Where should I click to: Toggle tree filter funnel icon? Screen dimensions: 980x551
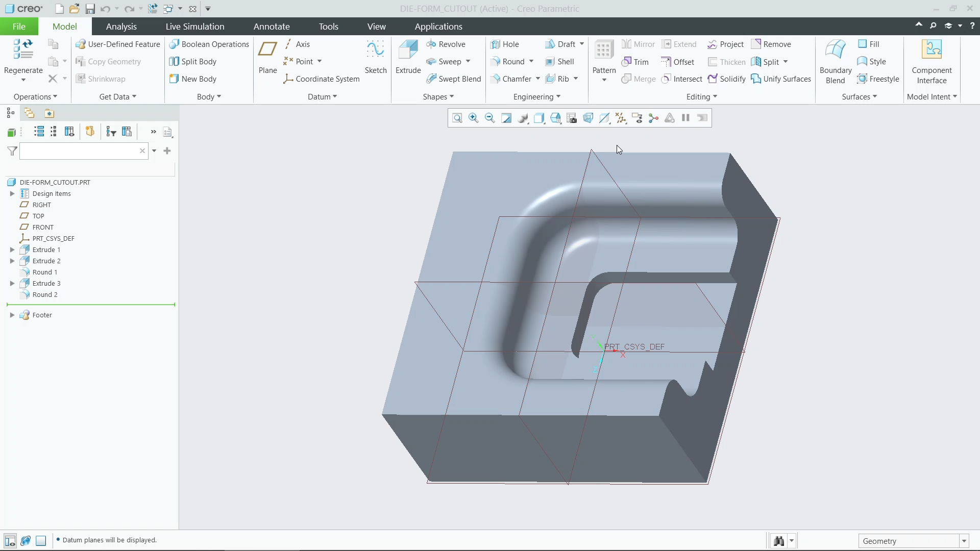tap(12, 152)
